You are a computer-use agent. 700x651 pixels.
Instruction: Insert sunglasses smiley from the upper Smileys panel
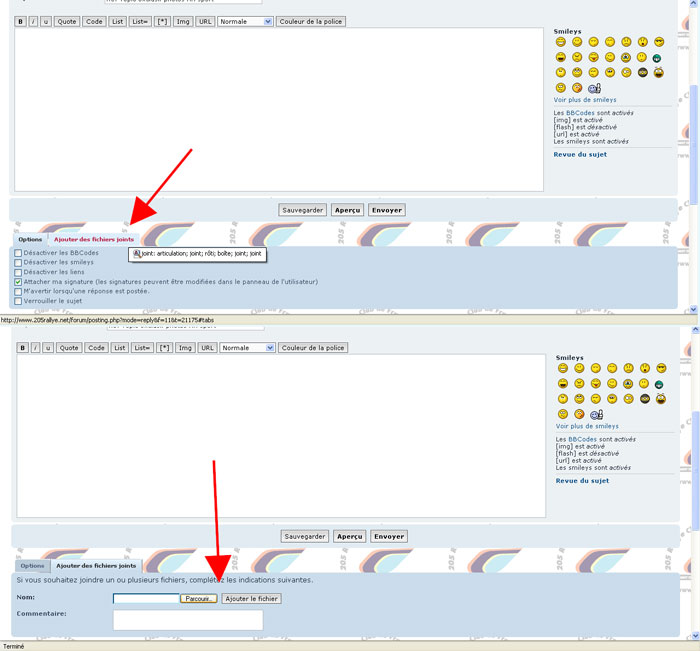pyautogui.click(x=659, y=41)
